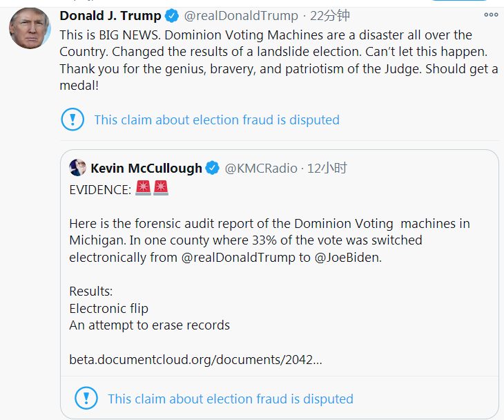
Task: Open the tweet's more options (three dots) menu
Action: (490, 15)
